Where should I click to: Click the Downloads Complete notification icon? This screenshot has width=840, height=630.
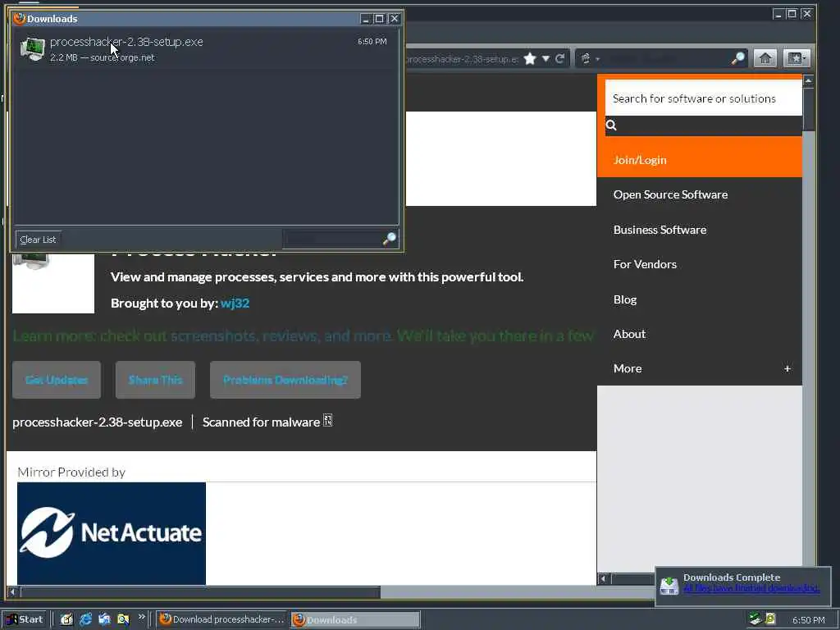(669, 586)
